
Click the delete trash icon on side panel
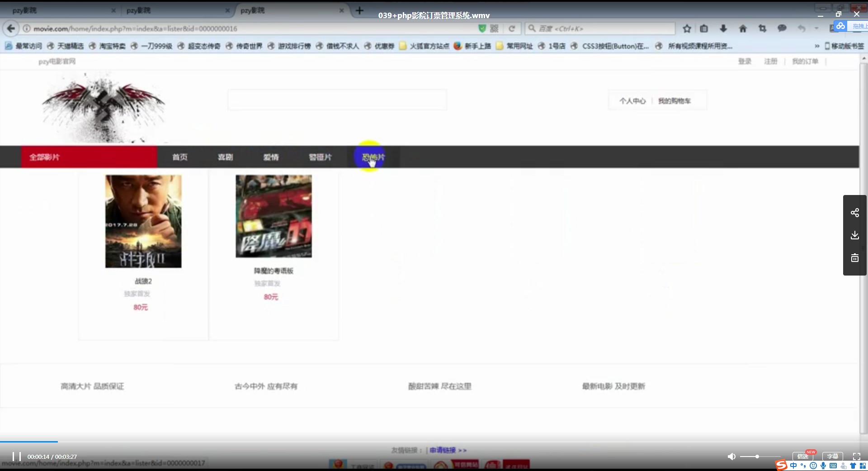(855, 258)
